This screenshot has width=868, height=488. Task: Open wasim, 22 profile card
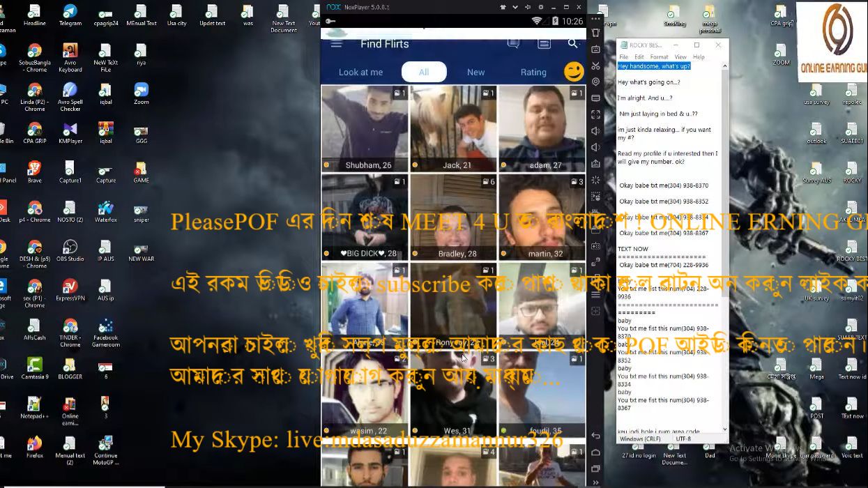tap(365, 394)
